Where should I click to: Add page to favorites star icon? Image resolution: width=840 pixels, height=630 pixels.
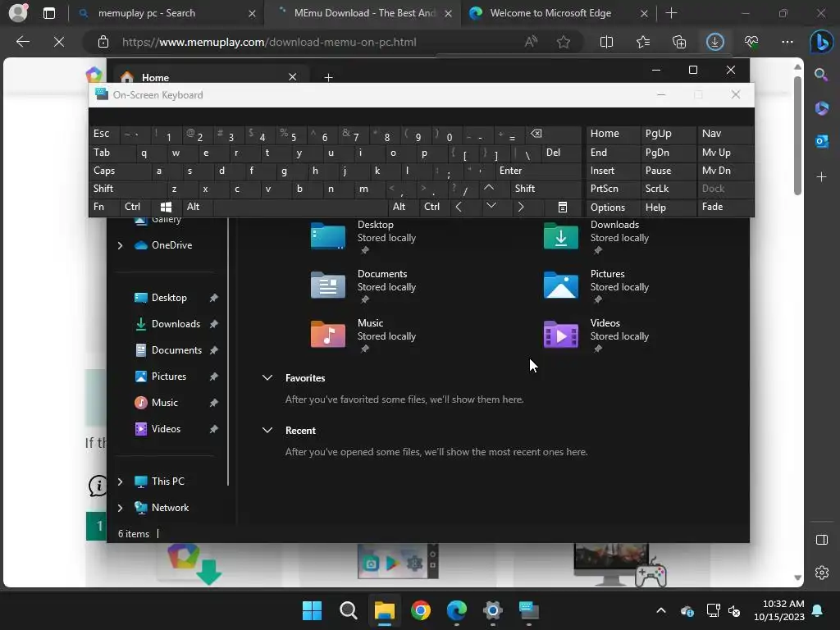coord(563,42)
